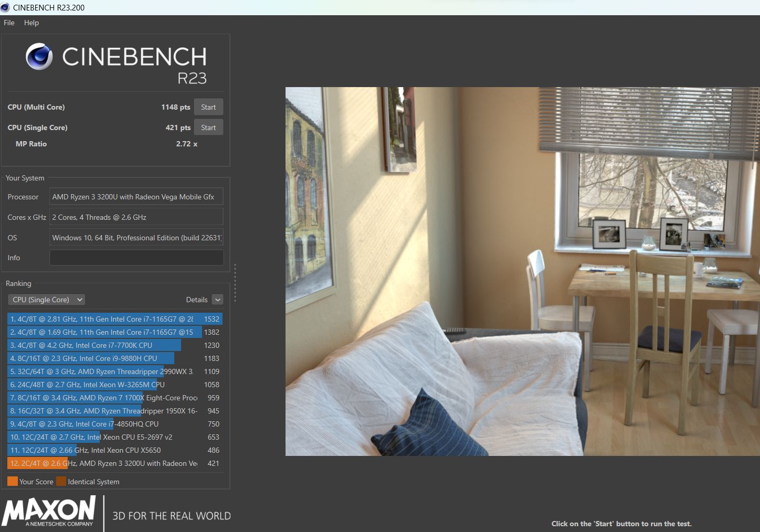Image resolution: width=760 pixels, height=532 pixels.
Task: Select ranking row 5 Threadripper 2990WX
Action: coord(115,371)
